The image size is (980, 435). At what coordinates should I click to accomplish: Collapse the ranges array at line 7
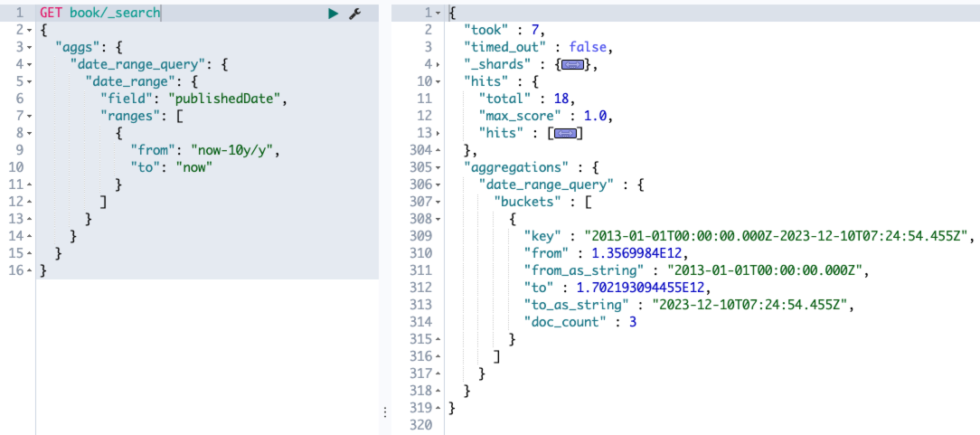coord(30,117)
